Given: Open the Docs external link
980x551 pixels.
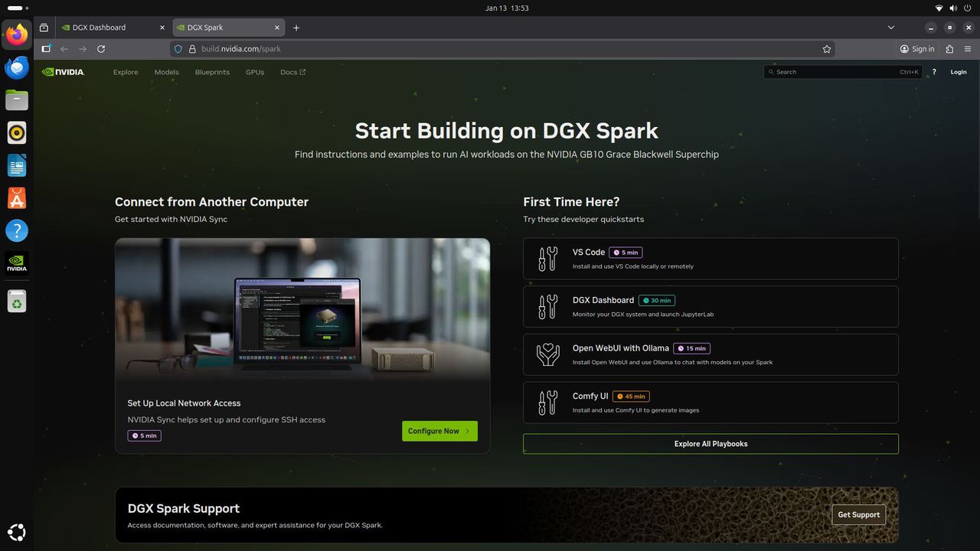Looking at the screenshot, I should (292, 72).
